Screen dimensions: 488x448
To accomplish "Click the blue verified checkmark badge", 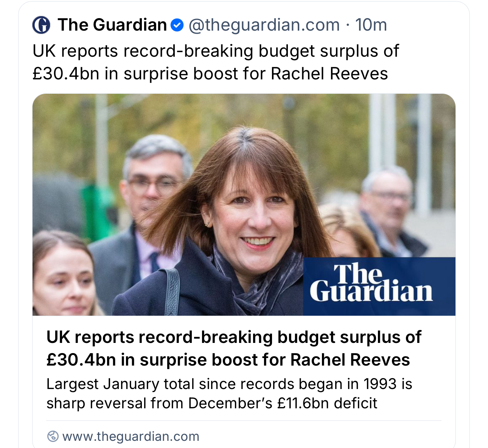I will point(177,25).
